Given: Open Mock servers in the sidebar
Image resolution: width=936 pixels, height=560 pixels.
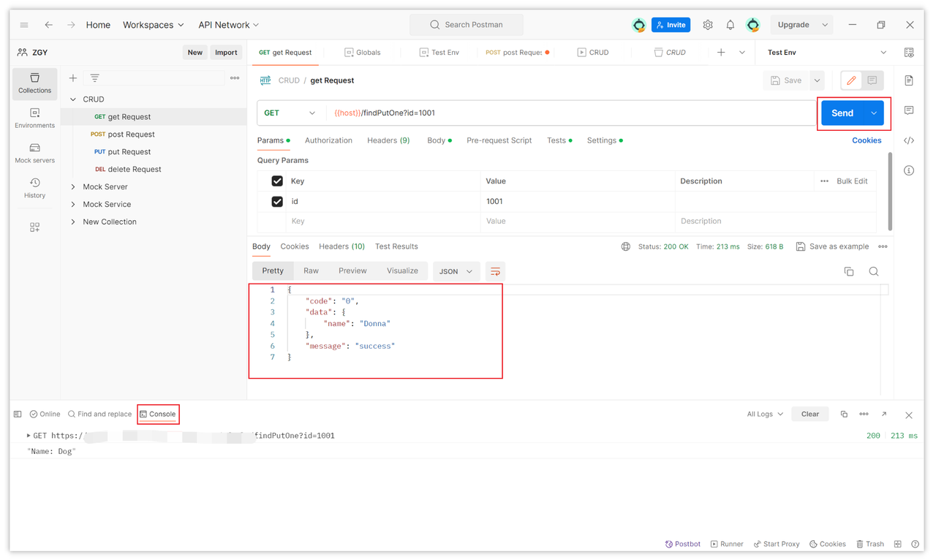Looking at the screenshot, I should pyautogui.click(x=35, y=154).
